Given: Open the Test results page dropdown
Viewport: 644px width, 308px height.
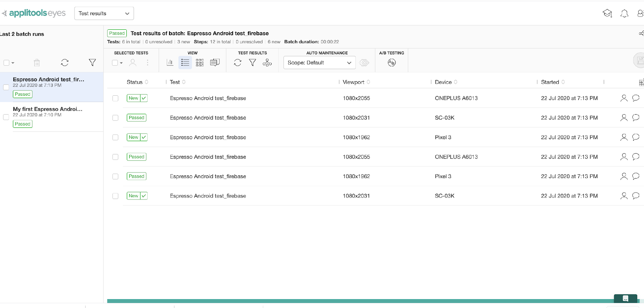Looking at the screenshot, I should pyautogui.click(x=104, y=13).
